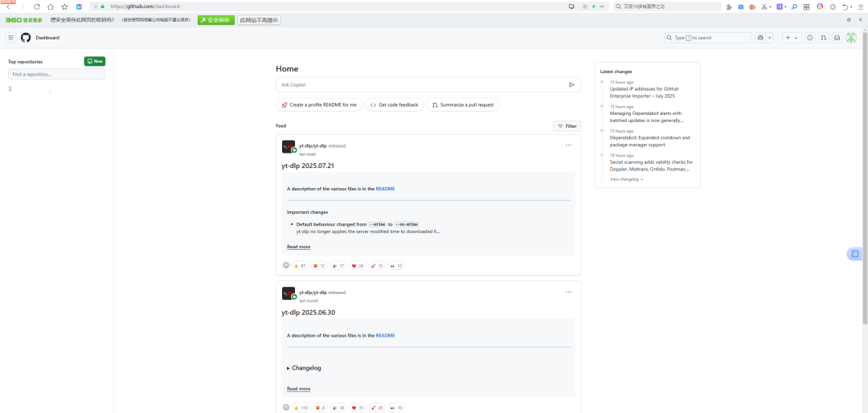Image resolution: width=868 pixels, height=413 pixels.
Task: Toggle rocket reaction with 20 on 2025.06.30 release
Action: [377, 407]
